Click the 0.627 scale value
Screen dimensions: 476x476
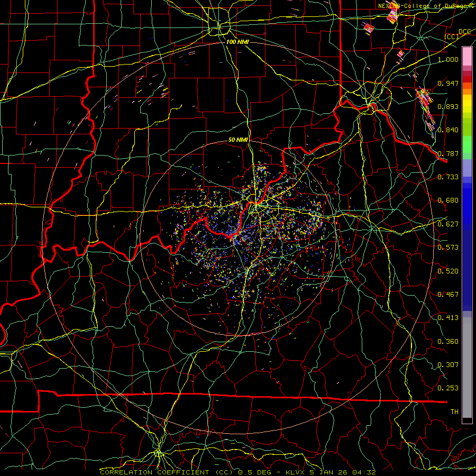pyautogui.click(x=448, y=224)
